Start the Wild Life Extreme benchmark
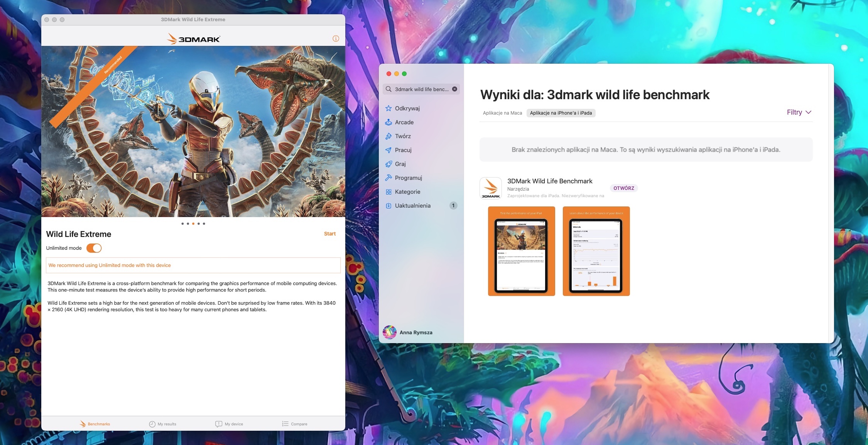 click(x=329, y=234)
